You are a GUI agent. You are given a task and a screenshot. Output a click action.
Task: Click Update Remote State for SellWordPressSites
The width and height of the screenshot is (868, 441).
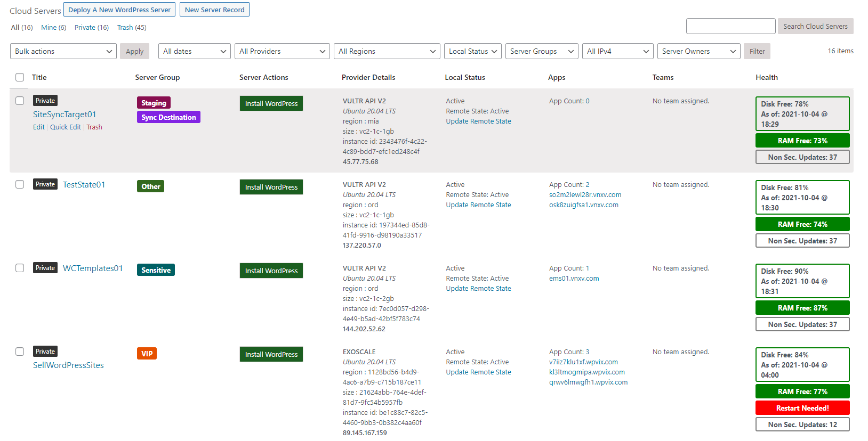(x=478, y=372)
